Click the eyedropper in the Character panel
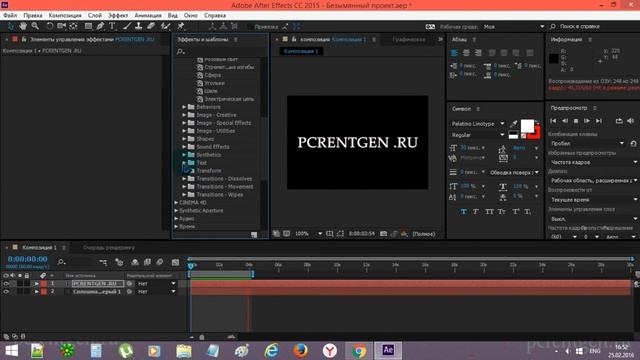 point(514,123)
